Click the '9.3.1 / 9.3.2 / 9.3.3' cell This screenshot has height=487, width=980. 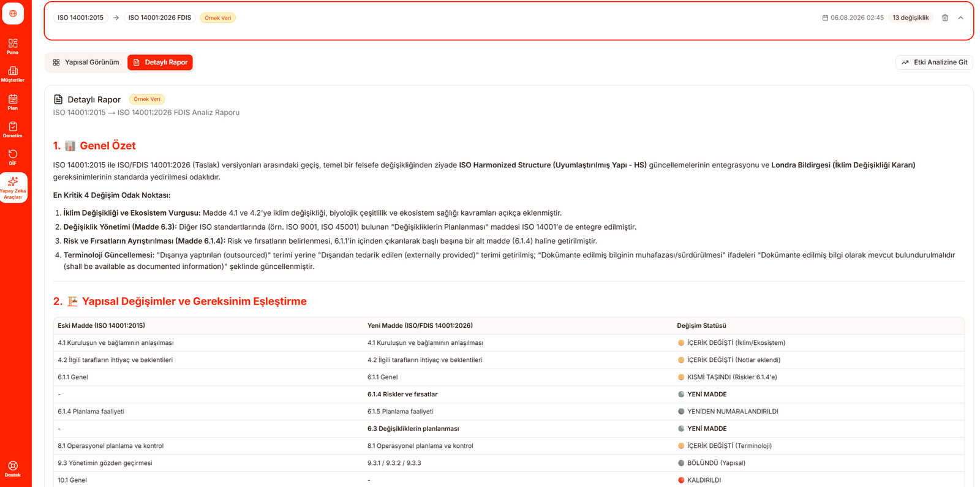pos(394,463)
